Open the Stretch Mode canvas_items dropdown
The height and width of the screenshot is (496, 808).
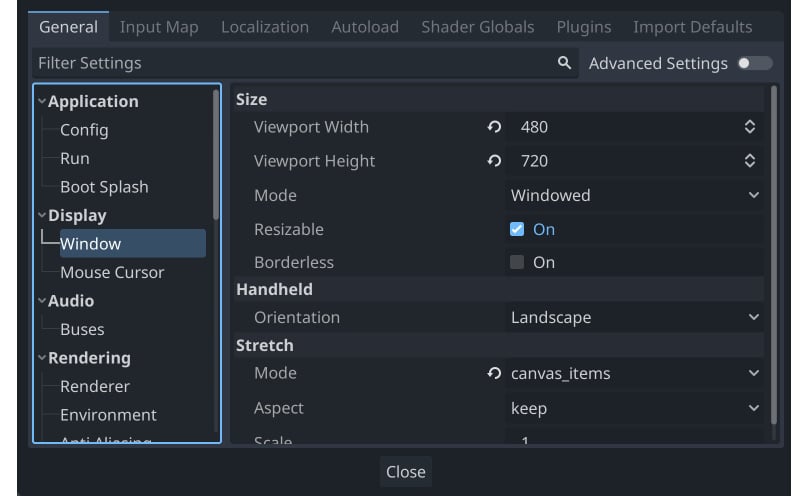click(x=634, y=373)
